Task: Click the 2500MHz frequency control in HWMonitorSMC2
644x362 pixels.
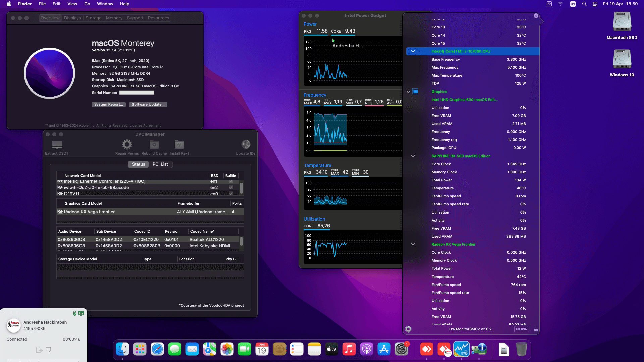Action: pyautogui.click(x=522, y=329)
